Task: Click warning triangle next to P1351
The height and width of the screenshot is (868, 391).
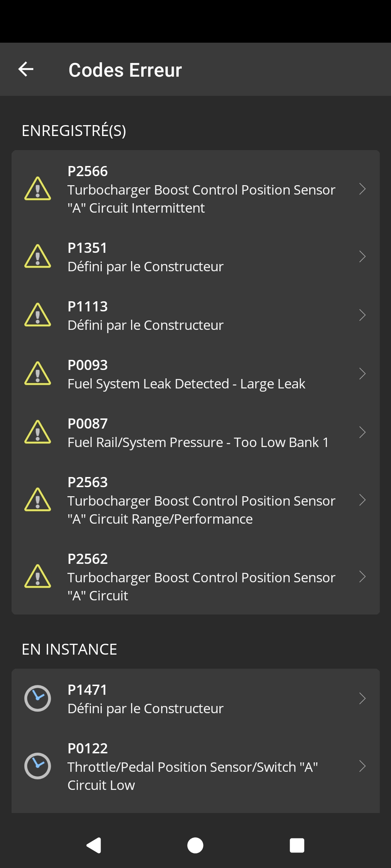Action: click(38, 256)
